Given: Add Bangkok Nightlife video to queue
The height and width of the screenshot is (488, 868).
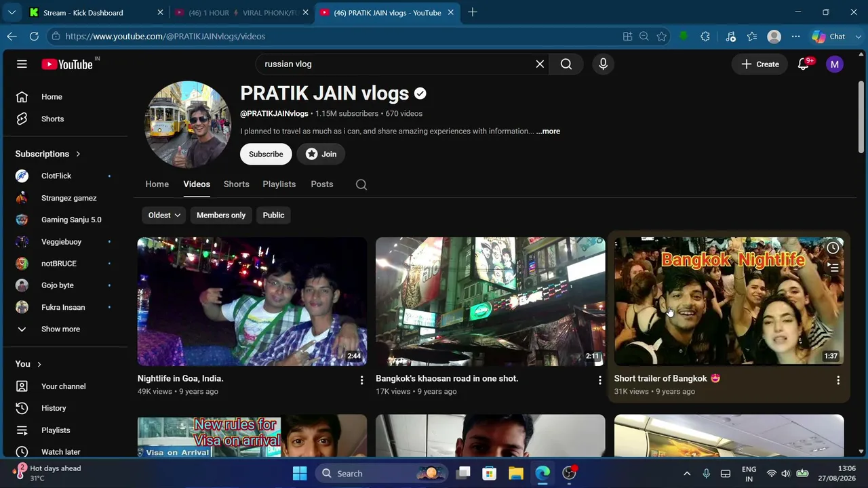Looking at the screenshot, I should [833, 268].
